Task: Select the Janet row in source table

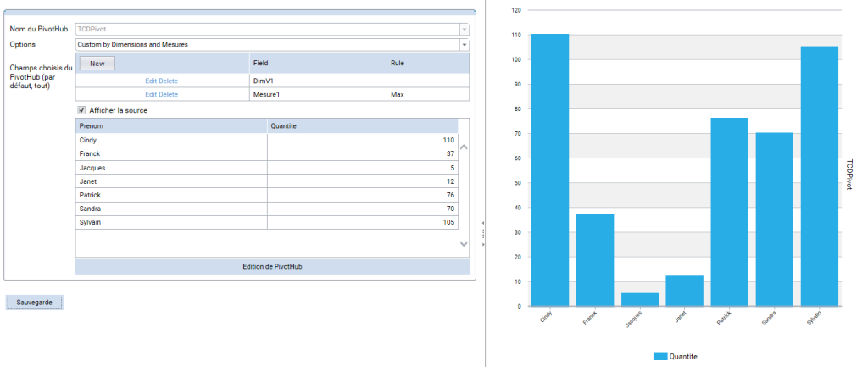Action: click(x=267, y=181)
